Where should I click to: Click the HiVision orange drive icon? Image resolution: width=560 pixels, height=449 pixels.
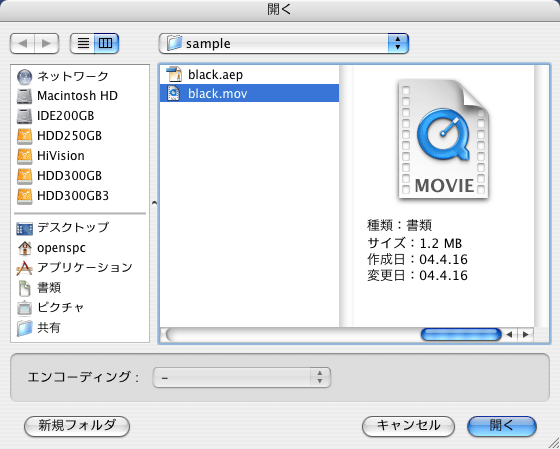coord(25,156)
